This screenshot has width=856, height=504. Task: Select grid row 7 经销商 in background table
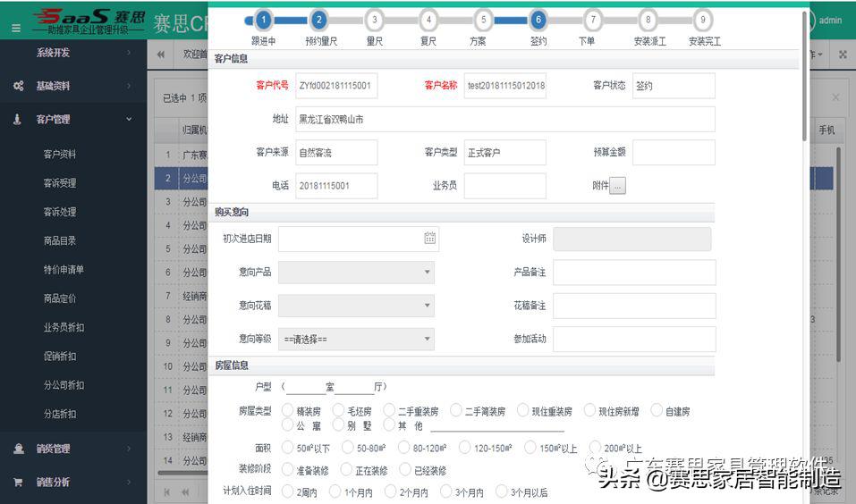coord(182,296)
